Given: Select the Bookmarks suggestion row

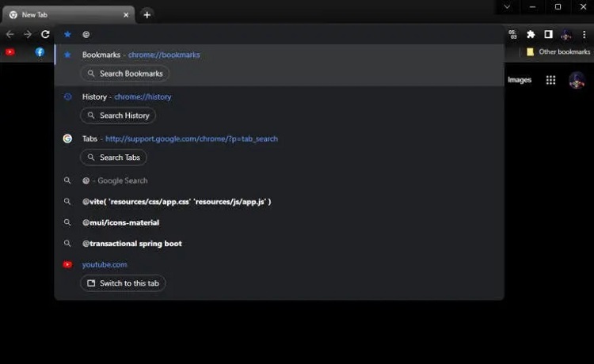Looking at the screenshot, I should 280,65.
